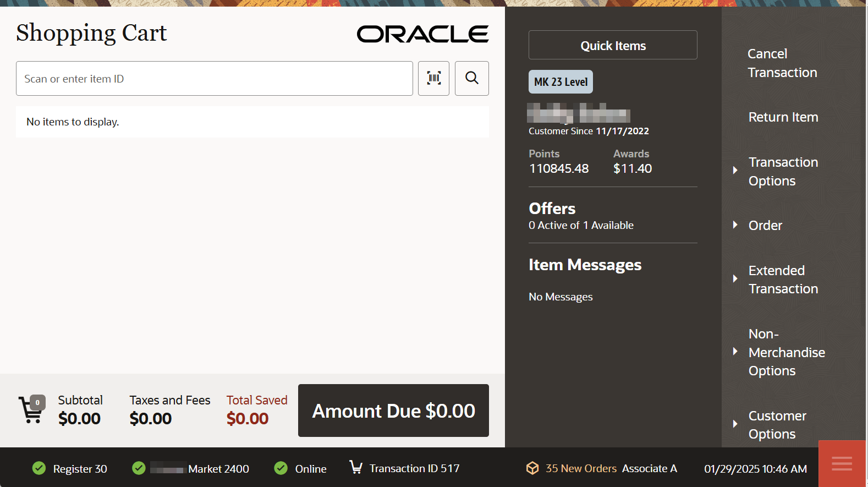Click in the Scan or enter item ID field
Screen dimensions: 868x487
[215, 78]
